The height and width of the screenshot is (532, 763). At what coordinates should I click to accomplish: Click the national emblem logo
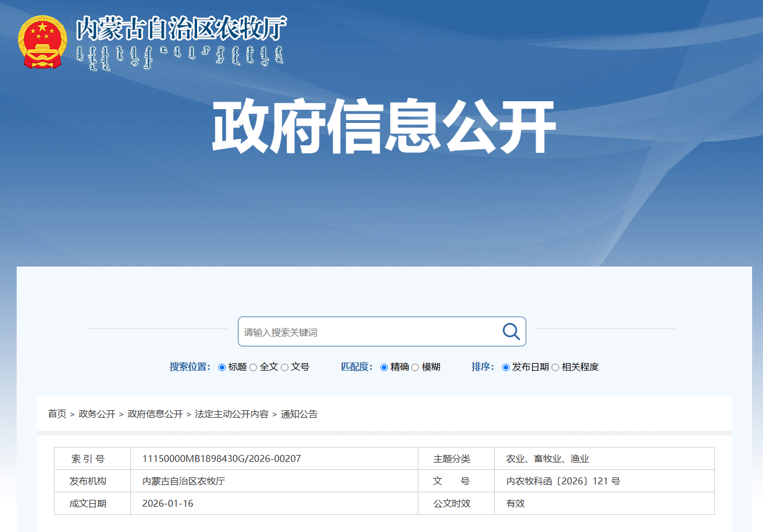point(42,42)
